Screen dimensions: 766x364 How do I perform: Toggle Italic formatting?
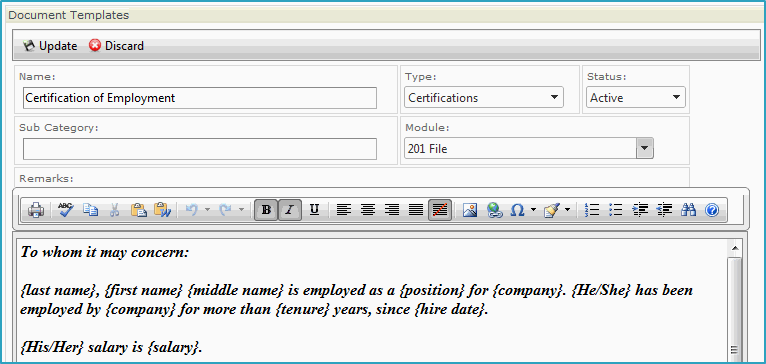[x=290, y=210]
